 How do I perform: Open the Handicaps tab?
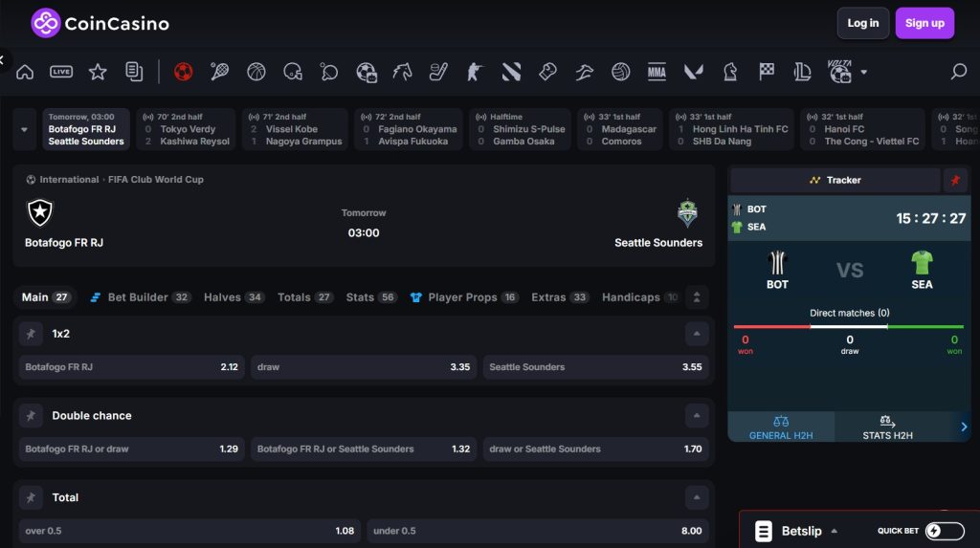pos(640,297)
